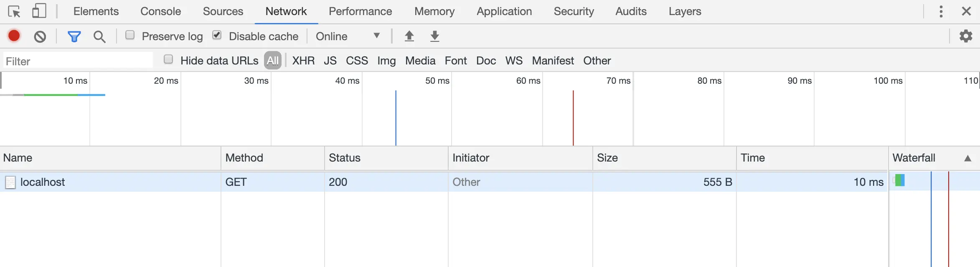The image size is (980, 267).
Task: Filter requests by XHR type
Action: [x=303, y=61]
